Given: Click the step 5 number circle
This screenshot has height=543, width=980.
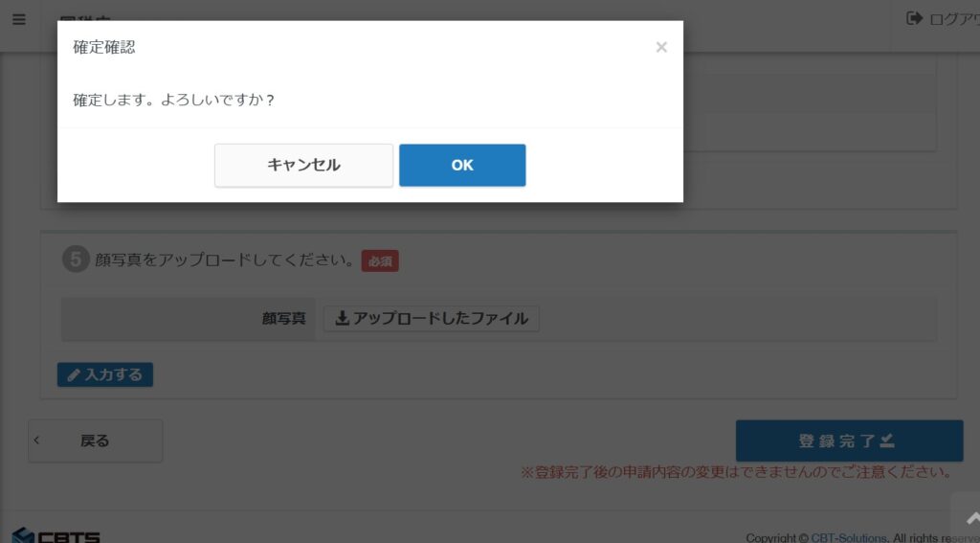Looking at the screenshot, I should (76, 260).
